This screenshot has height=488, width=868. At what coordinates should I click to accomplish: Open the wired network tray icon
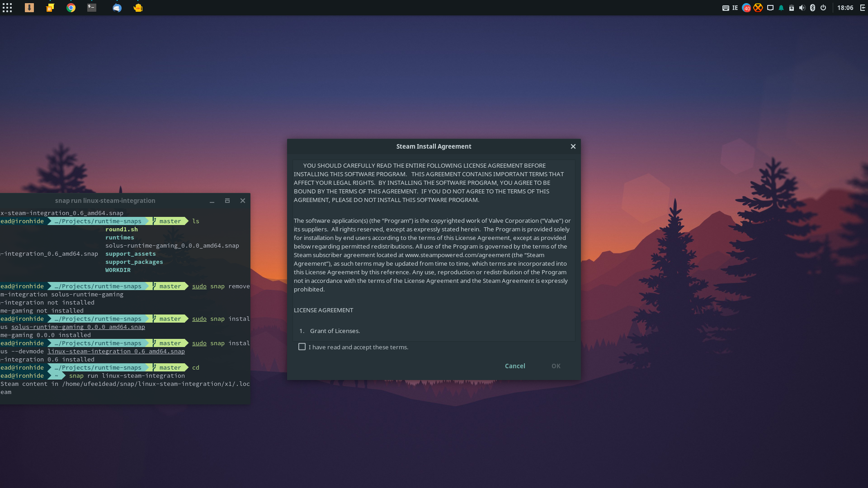point(770,8)
